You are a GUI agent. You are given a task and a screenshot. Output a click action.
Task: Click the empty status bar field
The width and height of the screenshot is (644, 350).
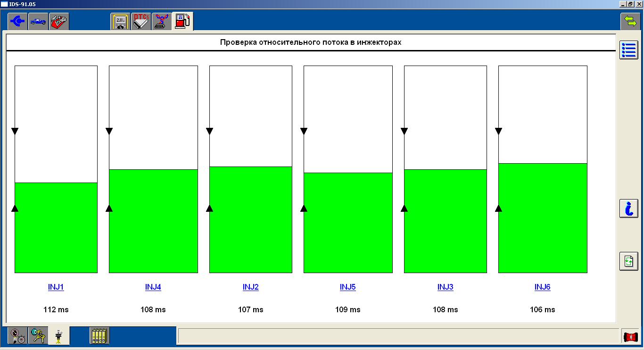point(398,336)
